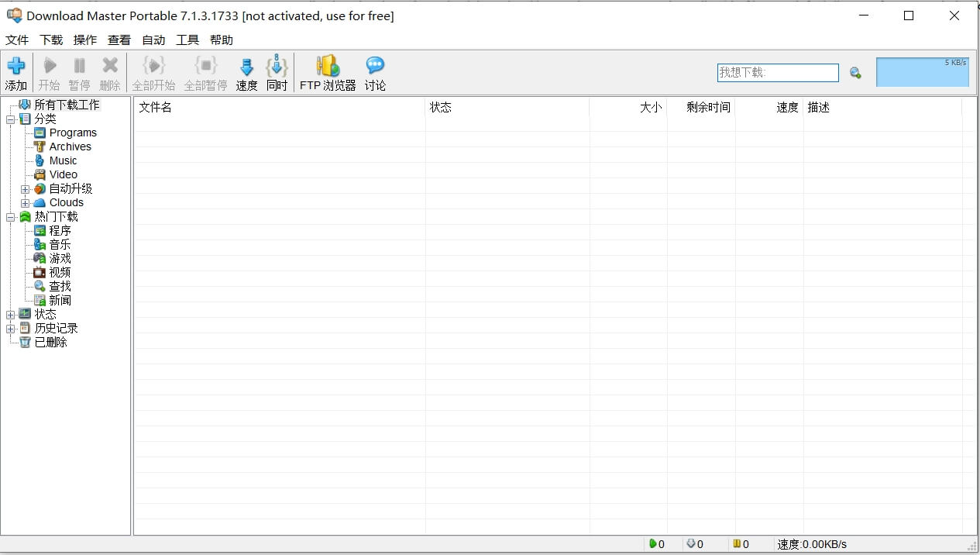This screenshot has height=555, width=980.
Task: Click the 新闻 news icon
Action: point(40,300)
